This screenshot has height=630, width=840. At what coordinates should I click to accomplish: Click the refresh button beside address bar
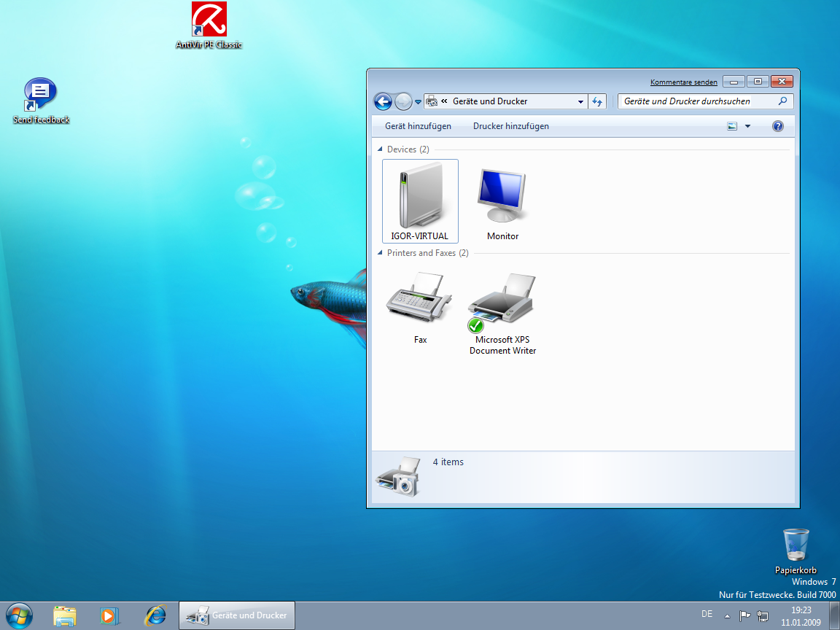click(x=597, y=101)
